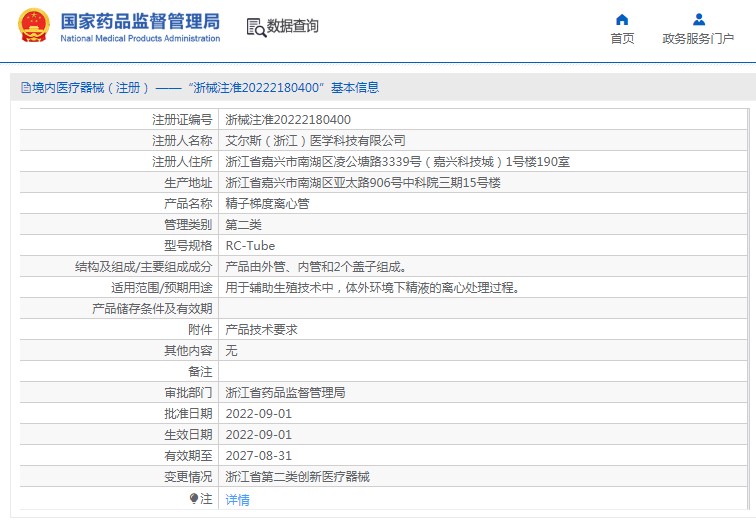Select the 批准日期 value 2022-09-01

(259, 414)
